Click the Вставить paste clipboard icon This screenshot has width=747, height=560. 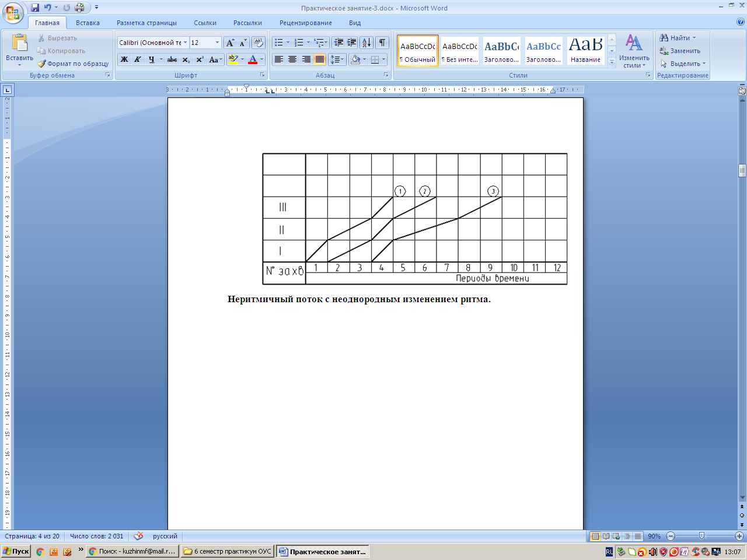tap(19, 44)
